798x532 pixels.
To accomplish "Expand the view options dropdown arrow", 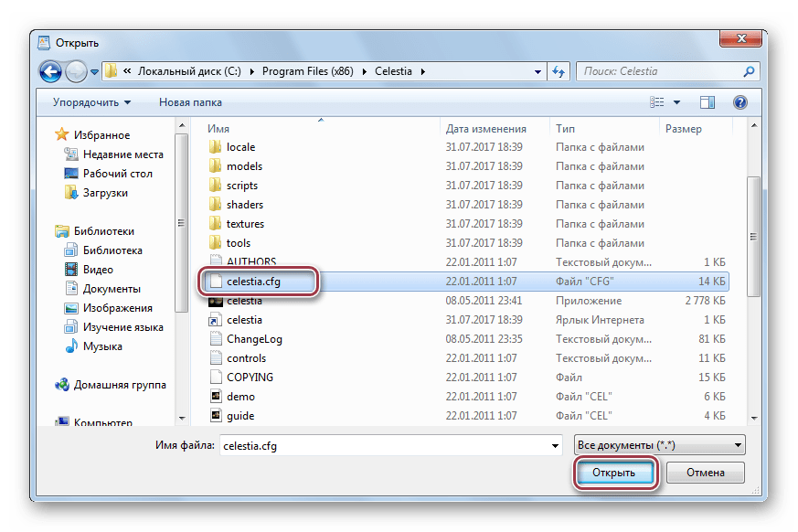I will [677, 102].
